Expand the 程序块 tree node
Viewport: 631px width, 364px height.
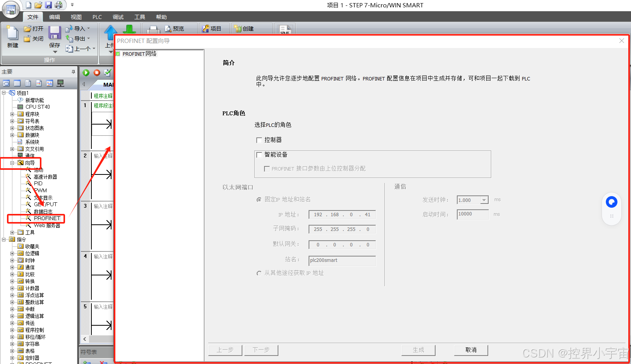(x=12, y=114)
